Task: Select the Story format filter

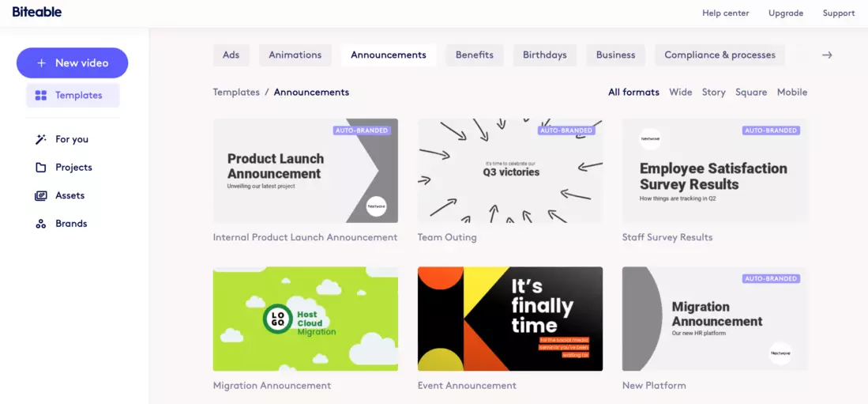Action: tap(713, 93)
